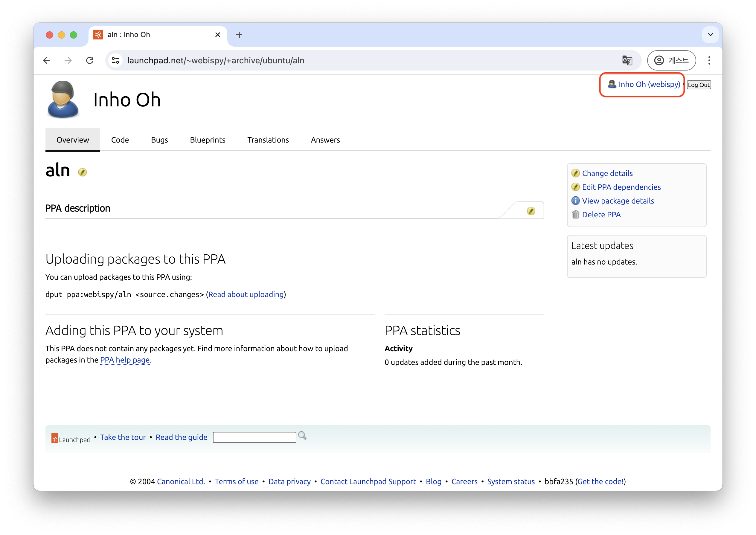Expand the tab search dropdown arrow
756x535 pixels.
click(710, 35)
